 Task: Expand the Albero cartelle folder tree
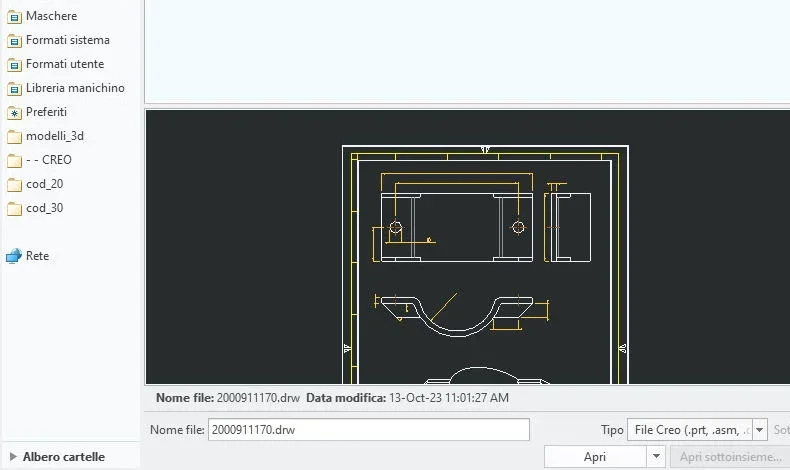coord(13,457)
